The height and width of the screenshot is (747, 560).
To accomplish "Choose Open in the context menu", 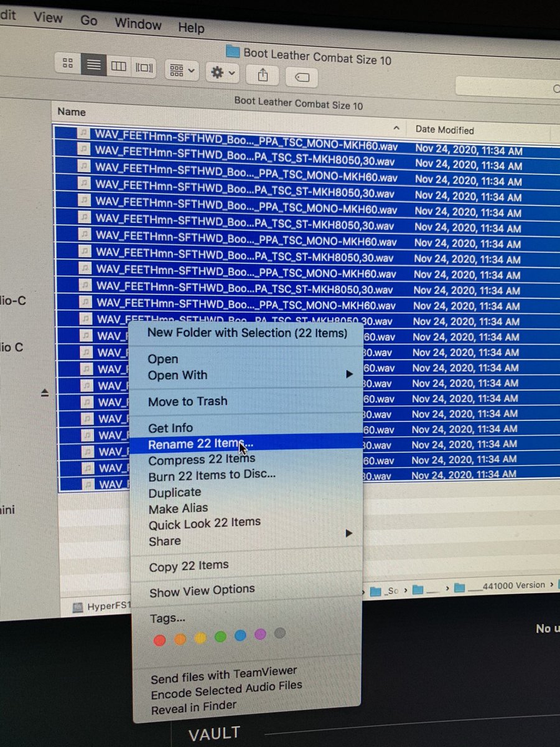I will pos(163,359).
